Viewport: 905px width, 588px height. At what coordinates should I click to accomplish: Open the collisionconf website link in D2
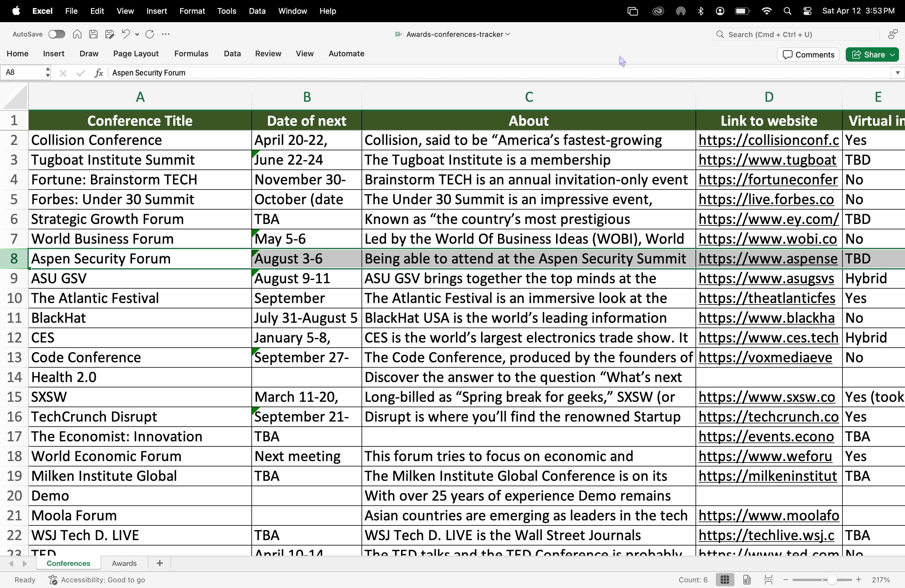click(x=769, y=140)
